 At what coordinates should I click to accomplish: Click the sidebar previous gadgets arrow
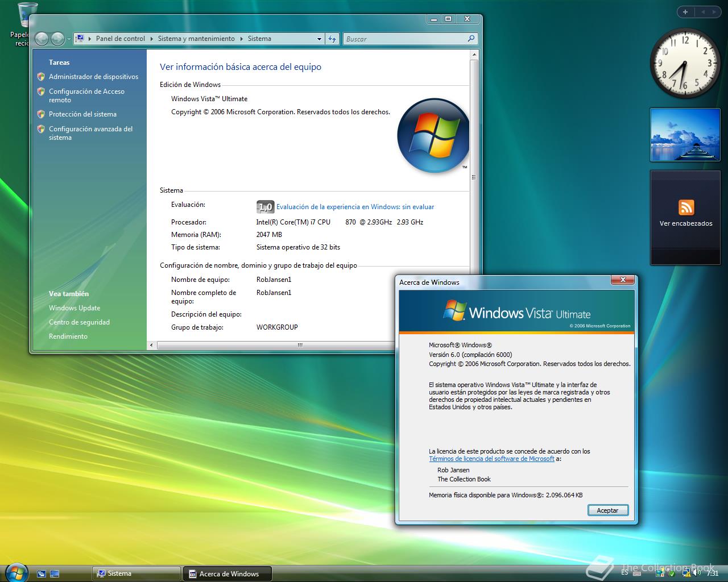(703, 12)
